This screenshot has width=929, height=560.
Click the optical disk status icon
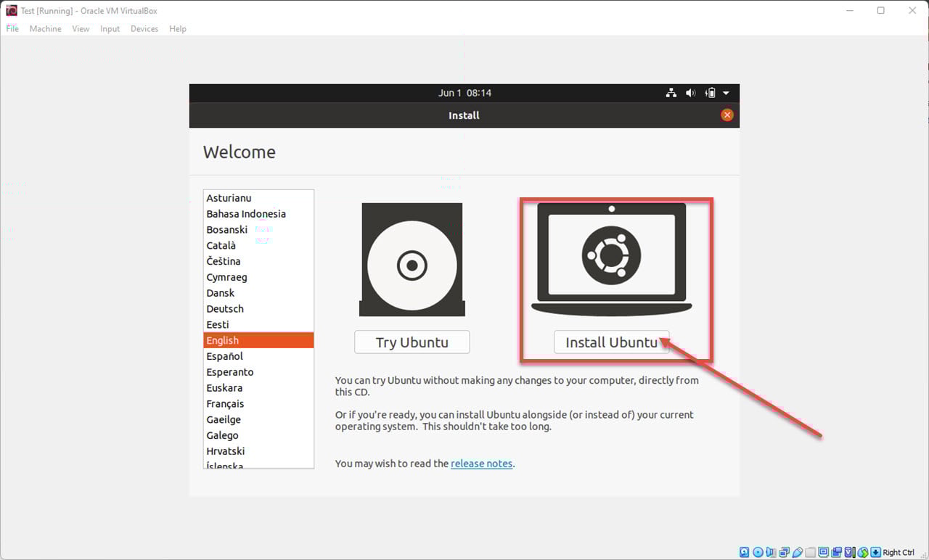pyautogui.click(x=758, y=552)
